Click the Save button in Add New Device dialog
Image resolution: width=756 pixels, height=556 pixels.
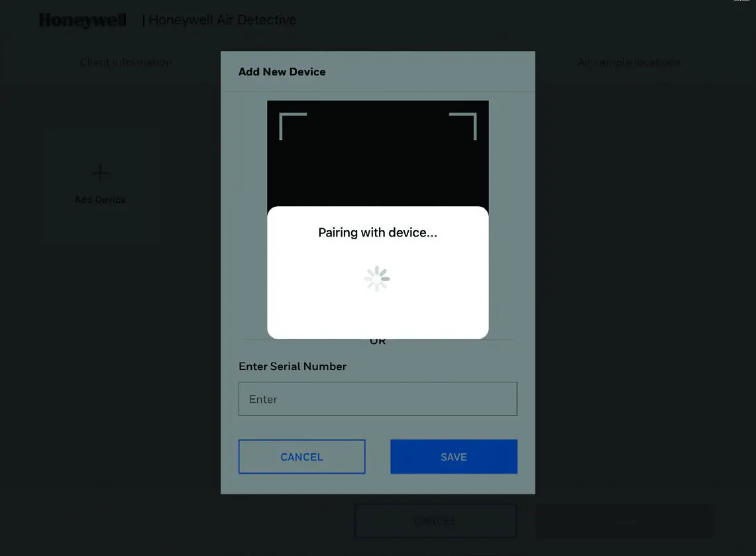click(454, 456)
